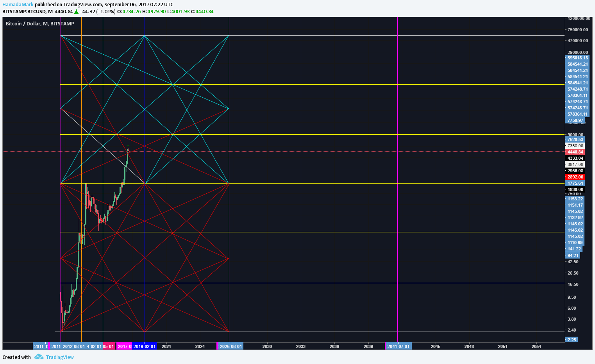Click the 2026-08-01 date marker on time axis
This screenshot has width=595, height=364.
pyautogui.click(x=230, y=346)
